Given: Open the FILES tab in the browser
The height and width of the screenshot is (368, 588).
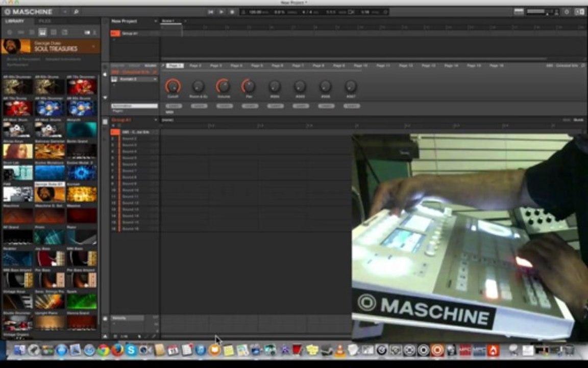Looking at the screenshot, I should tap(45, 21).
